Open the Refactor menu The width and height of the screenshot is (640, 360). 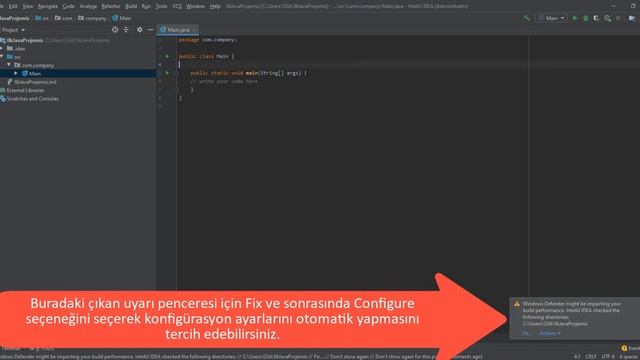point(111,6)
